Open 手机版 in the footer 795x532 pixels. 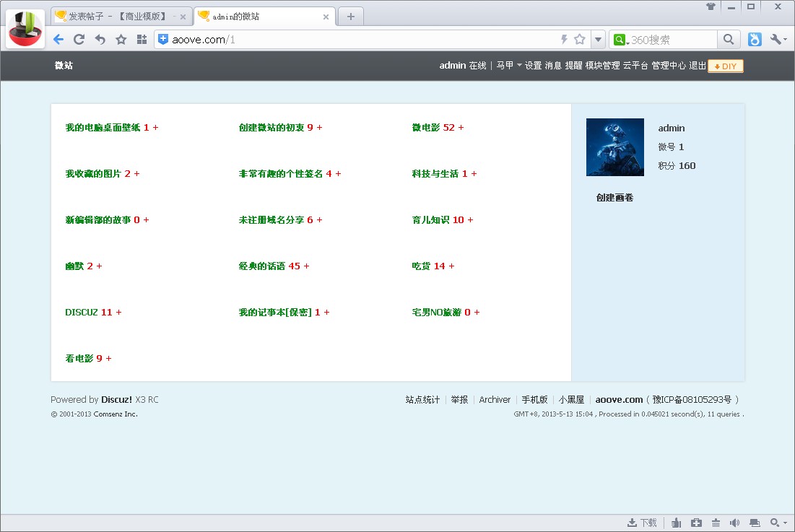pos(535,400)
